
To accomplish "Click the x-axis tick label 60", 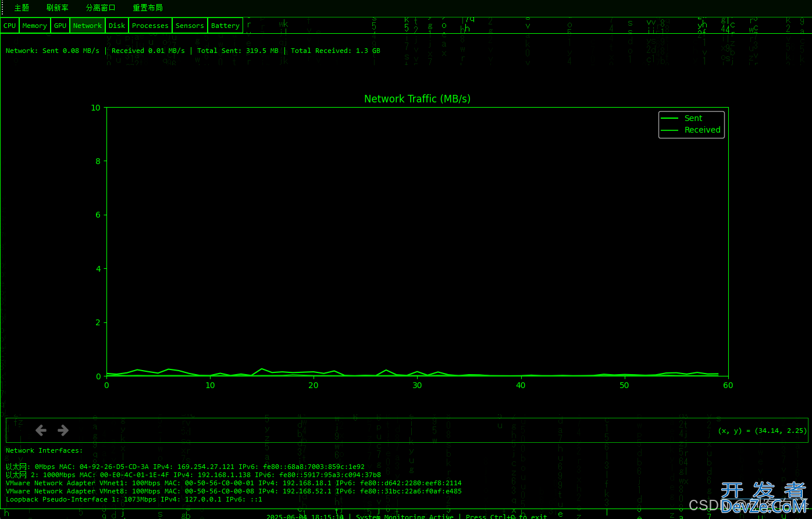I will coord(728,385).
